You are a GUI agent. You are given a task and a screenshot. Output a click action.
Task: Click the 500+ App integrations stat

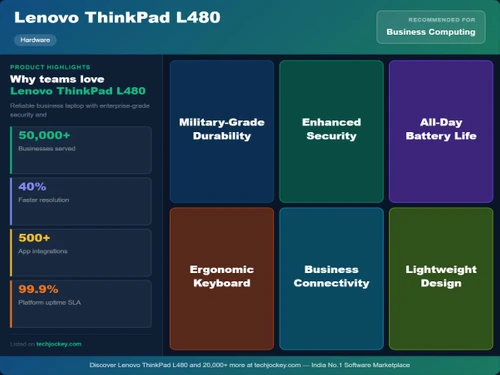pos(81,253)
